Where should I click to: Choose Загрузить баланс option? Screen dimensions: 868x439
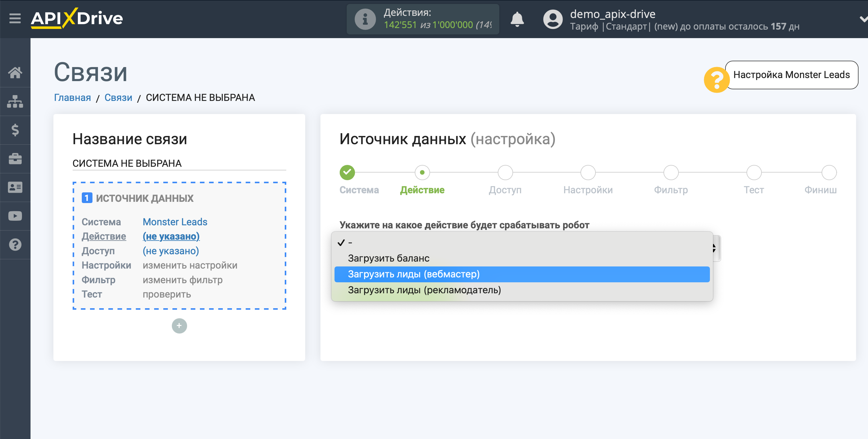point(522,258)
